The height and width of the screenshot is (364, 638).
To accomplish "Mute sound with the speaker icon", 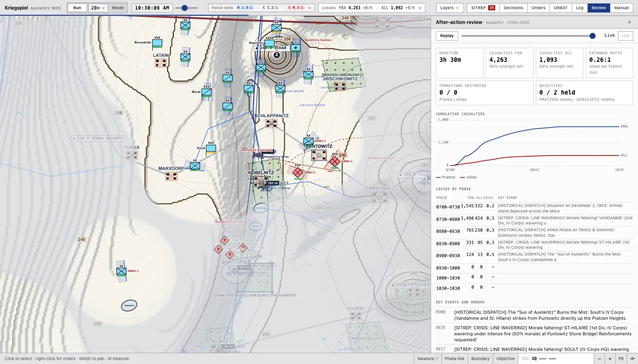I will pyautogui.click(x=632, y=358).
